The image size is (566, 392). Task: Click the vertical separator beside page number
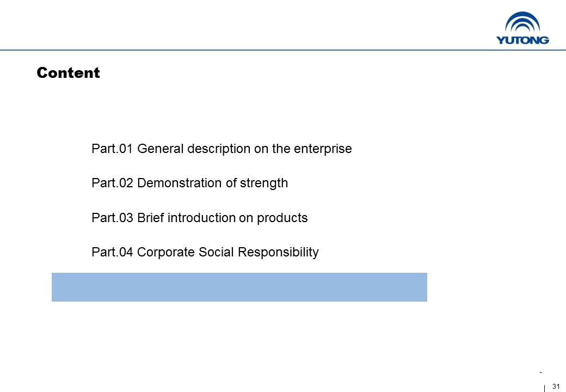(544, 388)
